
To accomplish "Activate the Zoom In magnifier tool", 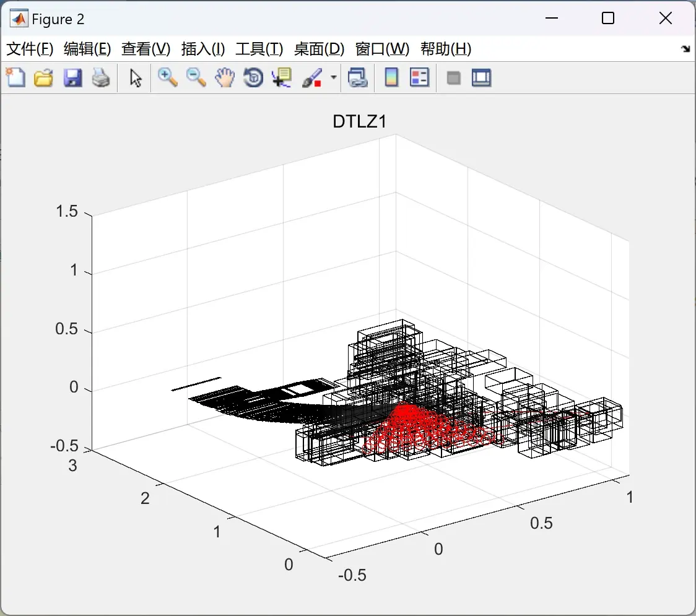I will pyautogui.click(x=168, y=78).
